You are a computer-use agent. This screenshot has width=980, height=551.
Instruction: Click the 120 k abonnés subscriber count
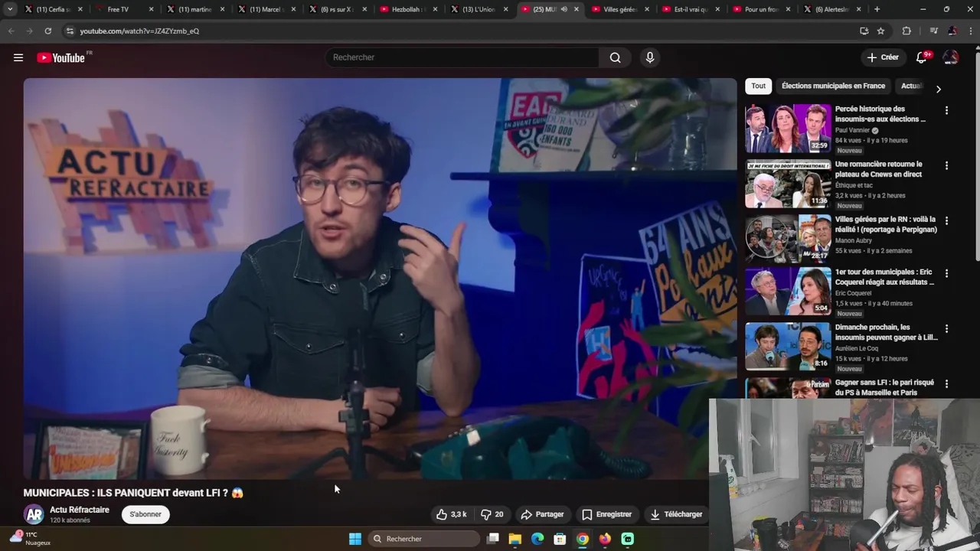[x=70, y=520]
